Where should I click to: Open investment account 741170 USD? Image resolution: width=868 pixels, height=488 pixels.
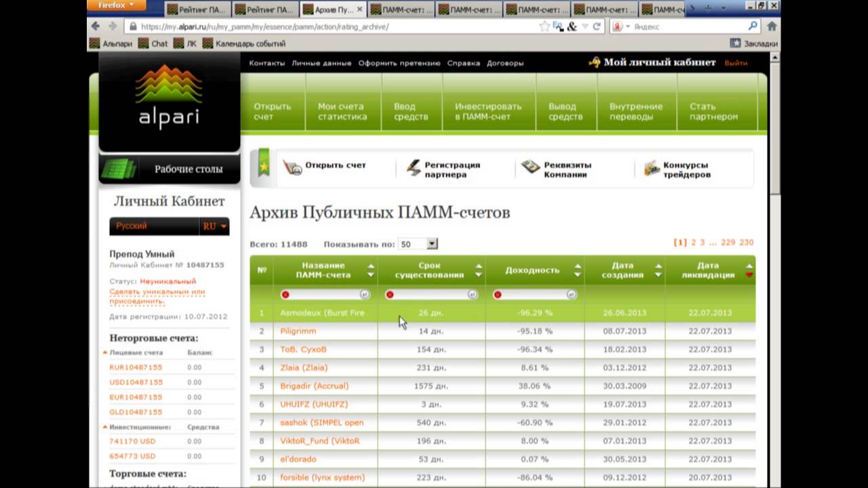click(x=132, y=441)
